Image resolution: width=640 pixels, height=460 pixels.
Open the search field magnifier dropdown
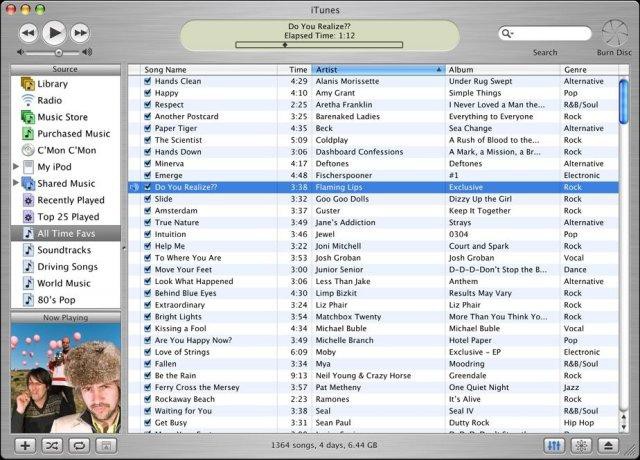tap(510, 33)
